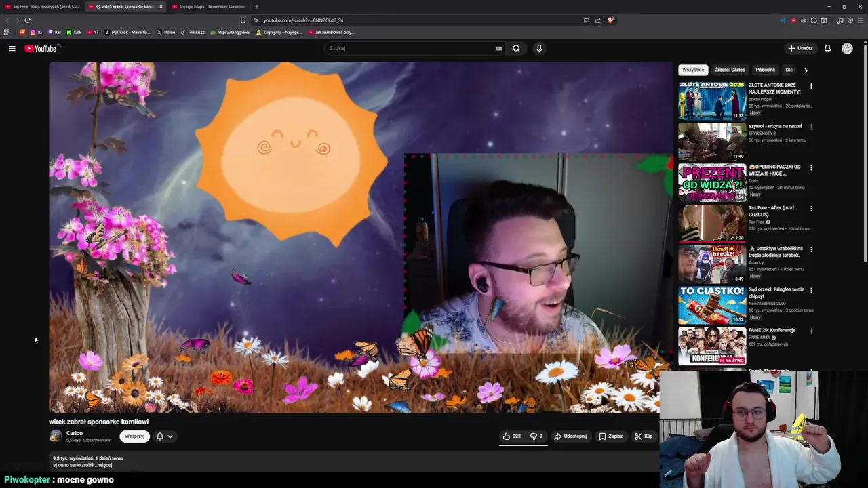Open ZŁOTE ANTOSIE 2025 video thumbnail
Screen dimensions: 868x488
pyautogui.click(x=712, y=100)
